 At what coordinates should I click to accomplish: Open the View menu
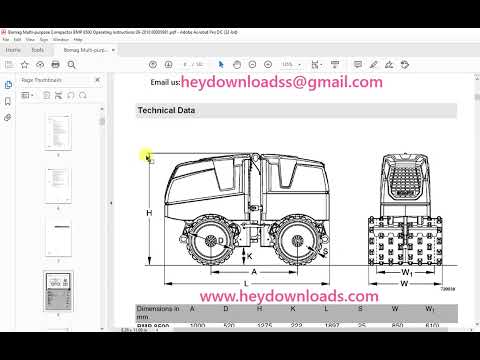point(30,40)
